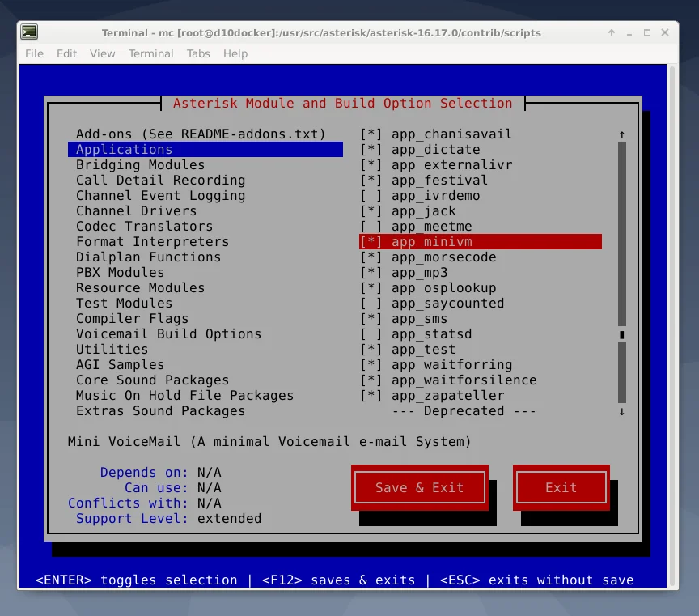699x616 pixels.
Task: Select the Dialplan Functions category
Action: coord(148,257)
